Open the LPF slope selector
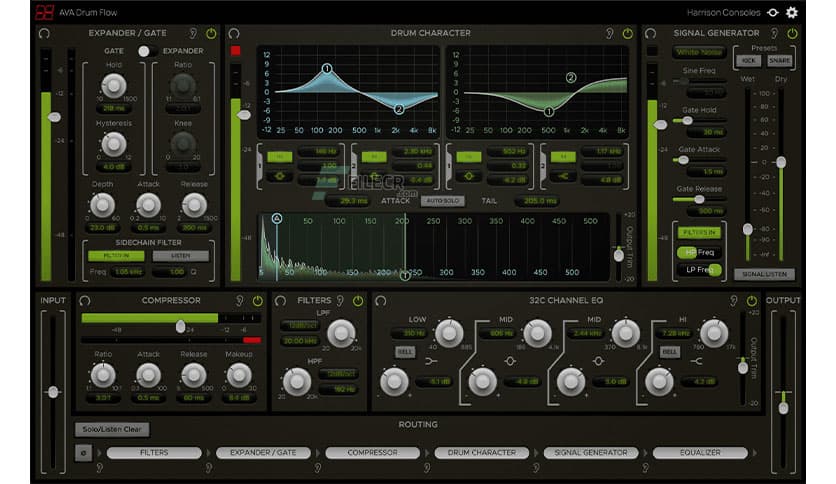Screen dimensions: 836x484 pyautogui.click(x=300, y=326)
